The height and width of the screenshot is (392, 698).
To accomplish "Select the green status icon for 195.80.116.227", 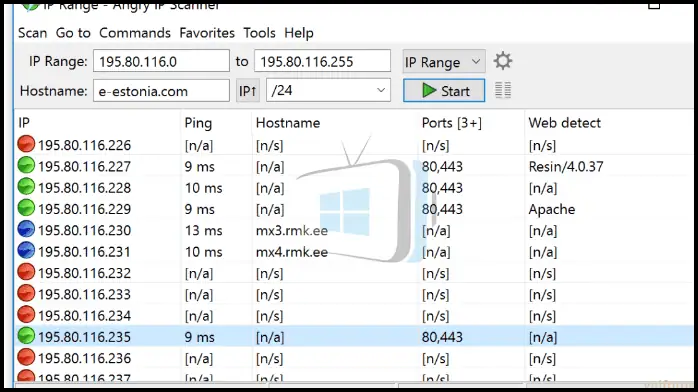I will (x=26, y=166).
